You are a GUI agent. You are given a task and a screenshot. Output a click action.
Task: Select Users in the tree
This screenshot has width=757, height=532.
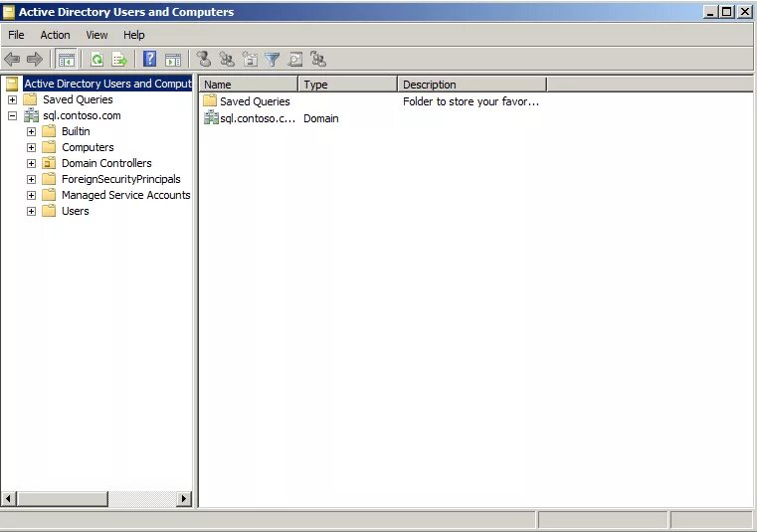click(76, 211)
